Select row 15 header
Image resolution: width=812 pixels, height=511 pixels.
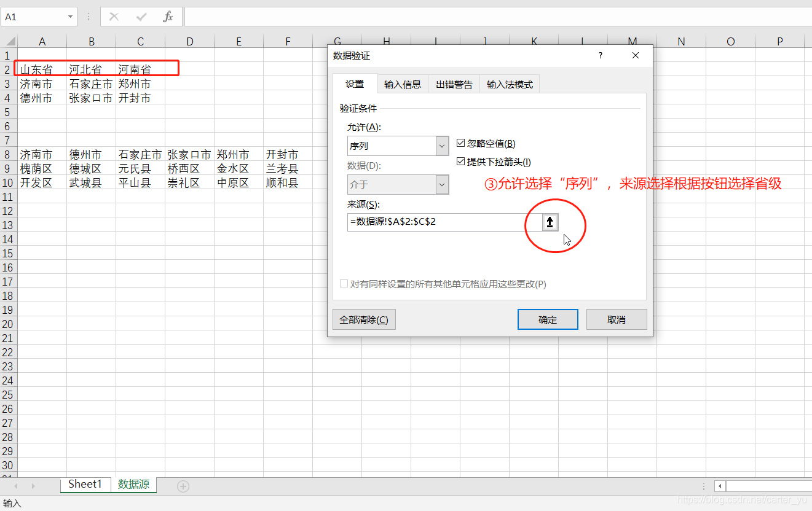point(9,253)
